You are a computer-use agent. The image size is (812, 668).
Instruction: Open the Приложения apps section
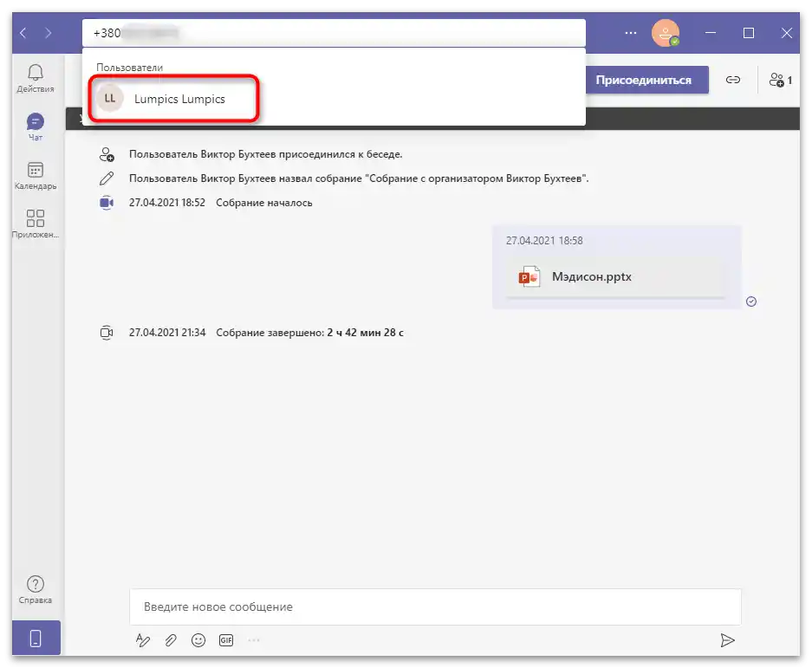[36, 224]
